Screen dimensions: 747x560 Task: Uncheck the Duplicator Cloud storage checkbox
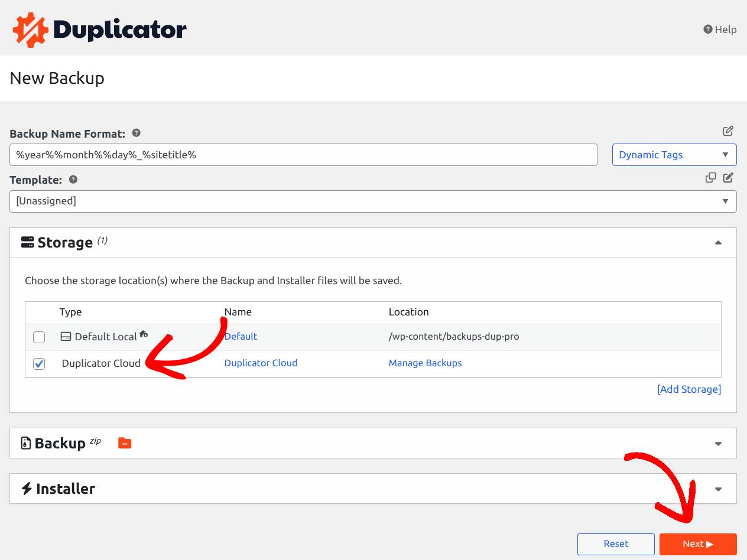pos(38,364)
